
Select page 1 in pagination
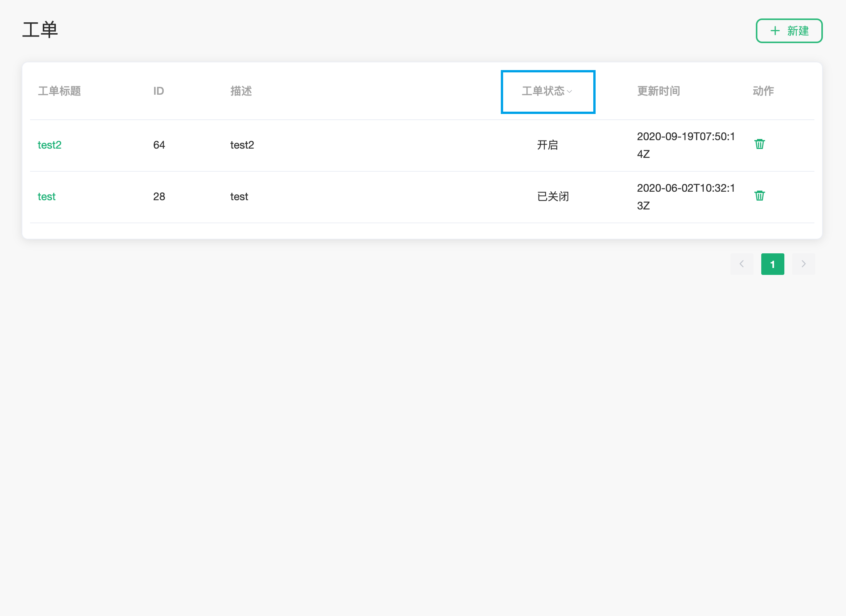[772, 264]
